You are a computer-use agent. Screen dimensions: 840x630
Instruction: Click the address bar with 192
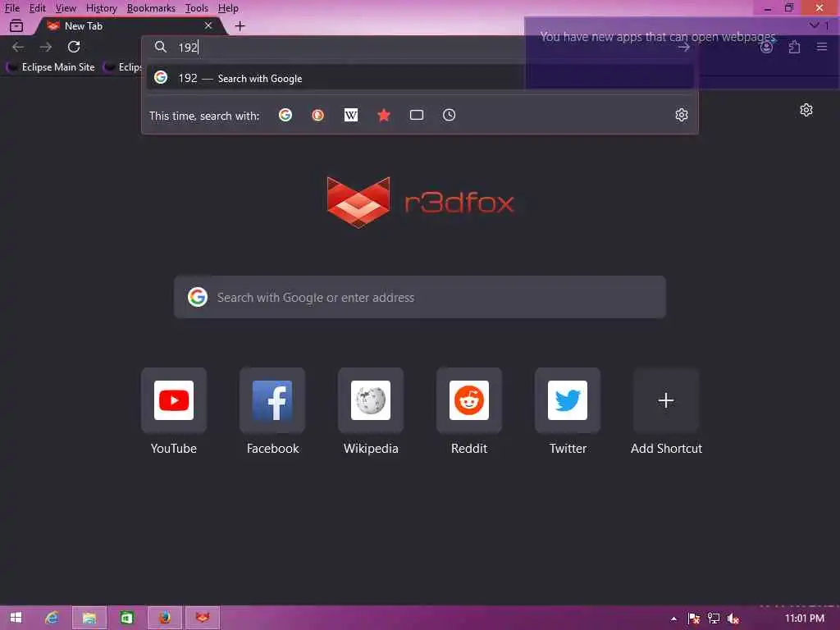click(x=418, y=47)
